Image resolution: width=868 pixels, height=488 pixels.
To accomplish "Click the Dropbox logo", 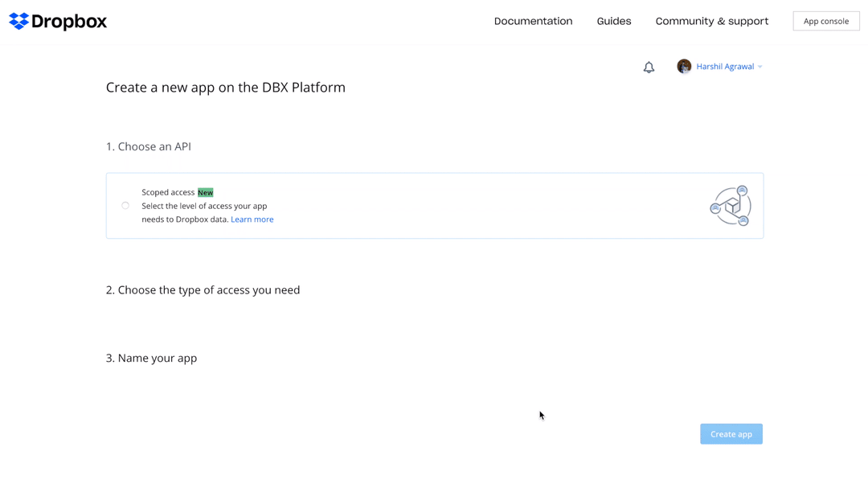I will 56,21.
